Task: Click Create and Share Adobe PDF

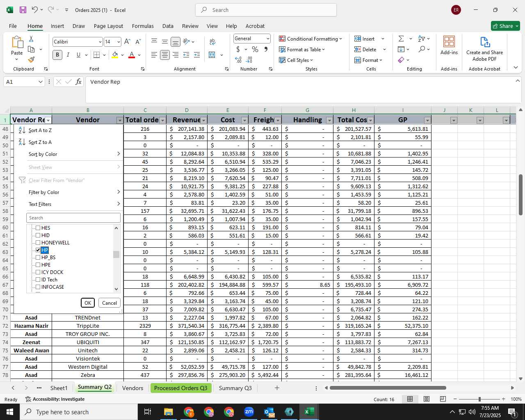Action: [x=484, y=49]
